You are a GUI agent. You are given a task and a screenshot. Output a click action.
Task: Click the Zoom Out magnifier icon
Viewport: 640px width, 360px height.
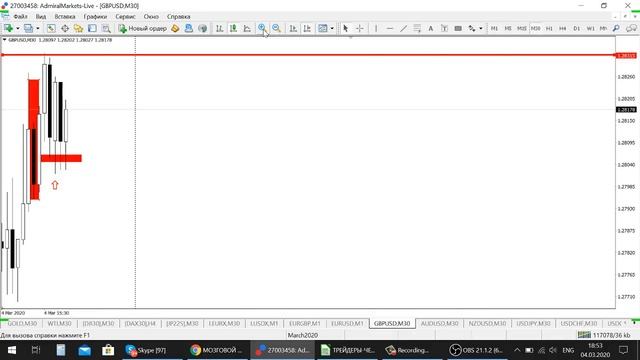pos(276,28)
